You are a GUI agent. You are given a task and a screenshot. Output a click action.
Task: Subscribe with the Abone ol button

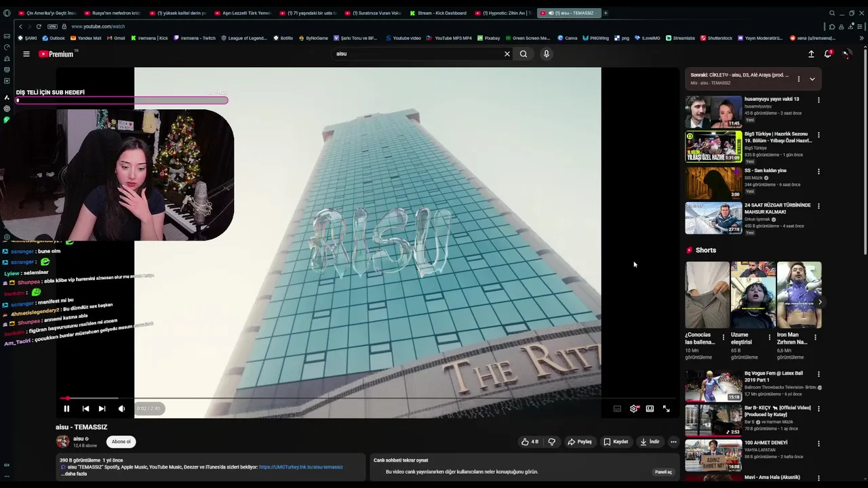[121, 442]
